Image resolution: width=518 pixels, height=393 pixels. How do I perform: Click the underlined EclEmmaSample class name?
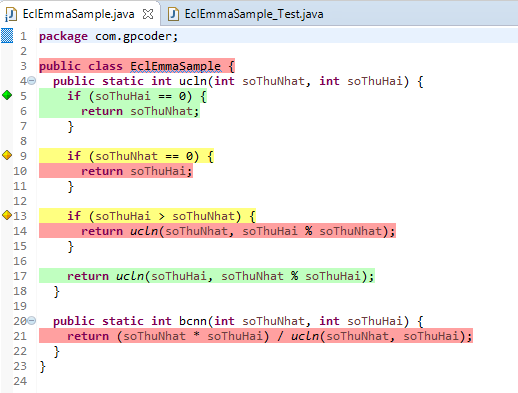pyautogui.click(x=175, y=66)
